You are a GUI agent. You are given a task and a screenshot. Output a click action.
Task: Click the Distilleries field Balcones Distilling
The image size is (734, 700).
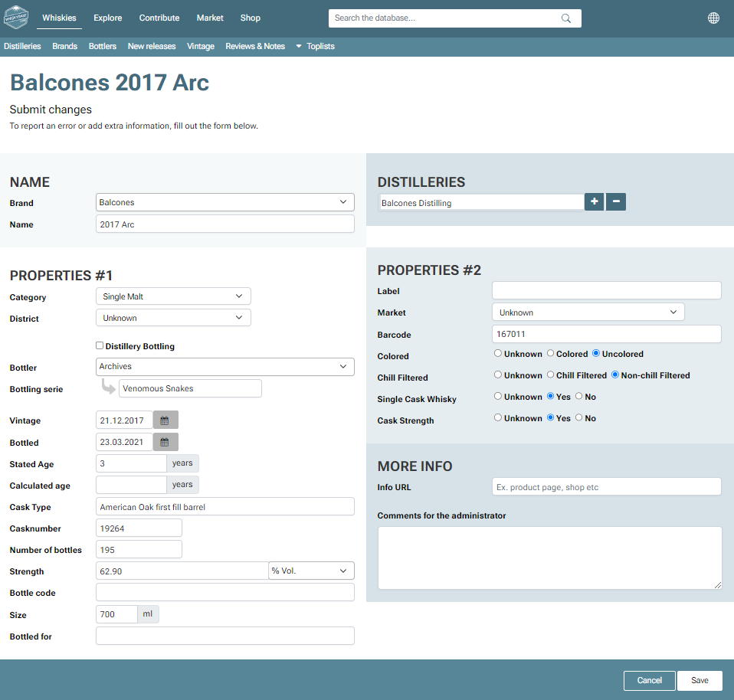pos(481,203)
